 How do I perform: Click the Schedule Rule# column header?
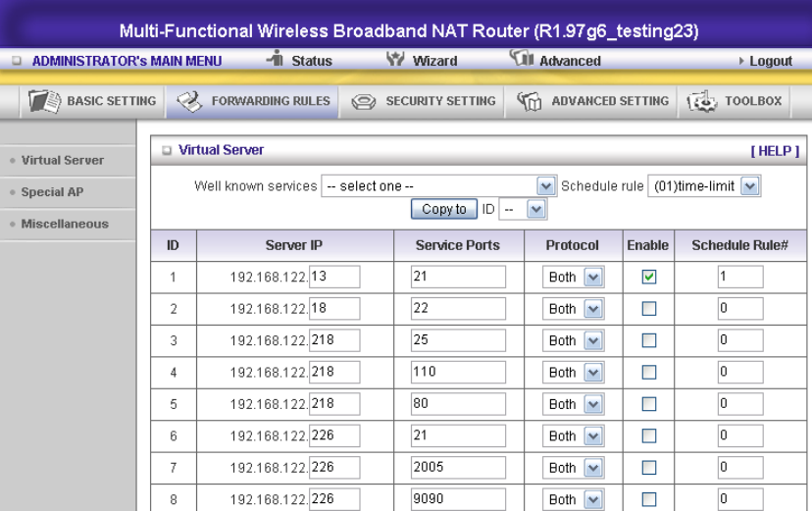(x=740, y=245)
